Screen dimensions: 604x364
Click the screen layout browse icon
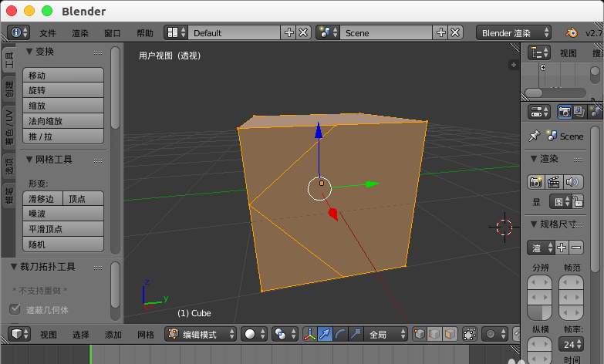click(177, 32)
